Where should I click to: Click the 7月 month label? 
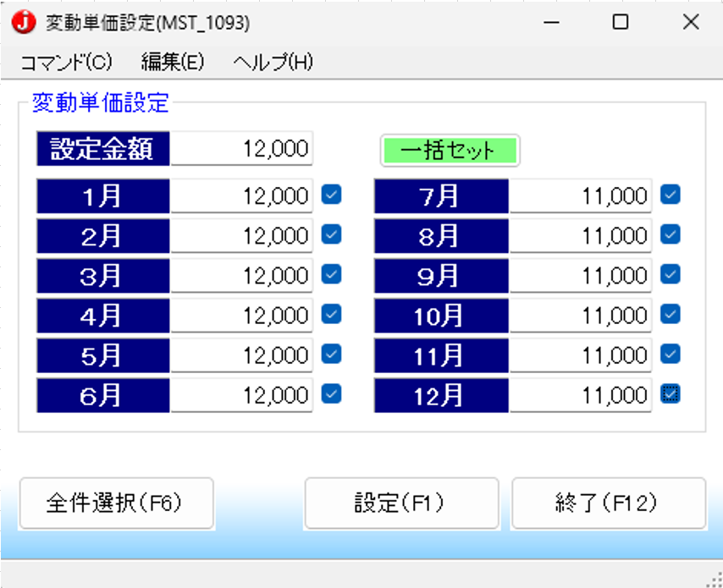coord(441,195)
